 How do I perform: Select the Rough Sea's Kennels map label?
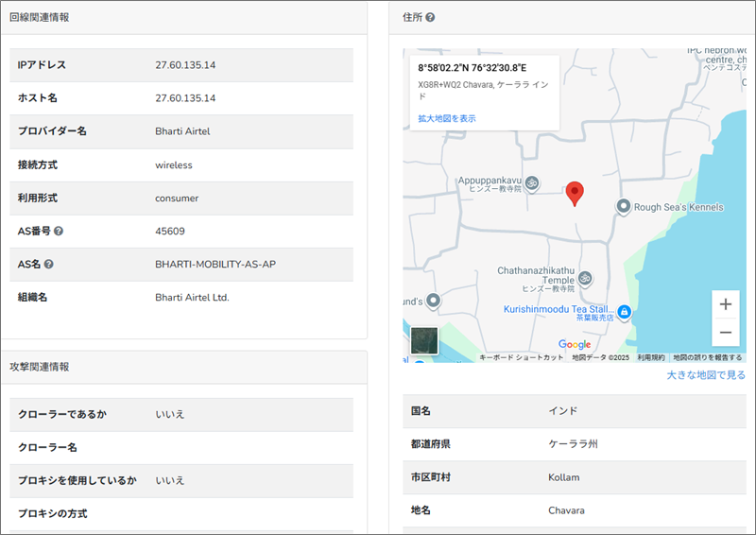click(x=679, y=207)
